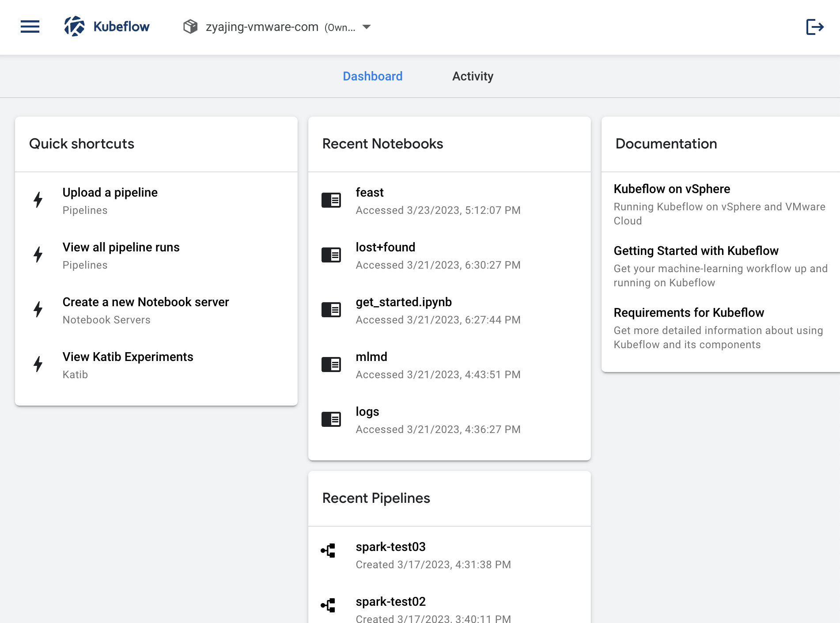Open Kubeflow on vSphere documentation
Viewport: 840px width, 623px height.
tap(672, 189)
